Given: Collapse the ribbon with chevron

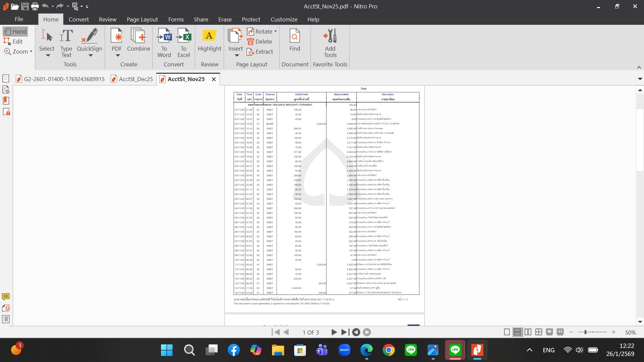Looking at the screenshot, I should pos(639,67).
